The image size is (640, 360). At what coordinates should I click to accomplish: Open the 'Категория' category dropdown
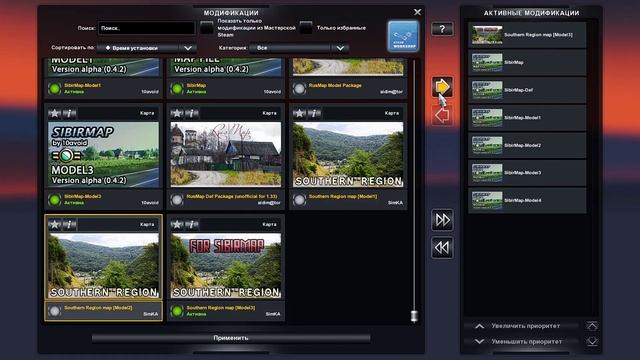pyautogui.click(x=298, y=48)
